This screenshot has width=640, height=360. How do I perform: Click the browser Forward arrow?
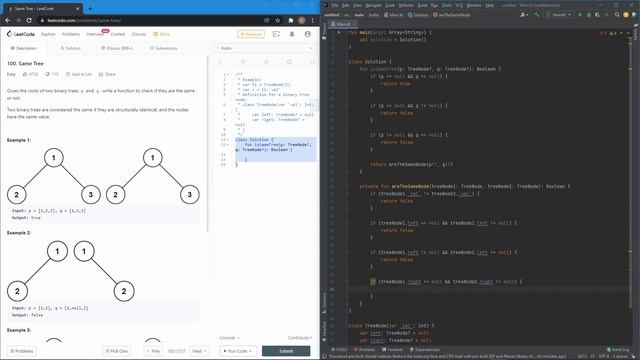[18, 20]
